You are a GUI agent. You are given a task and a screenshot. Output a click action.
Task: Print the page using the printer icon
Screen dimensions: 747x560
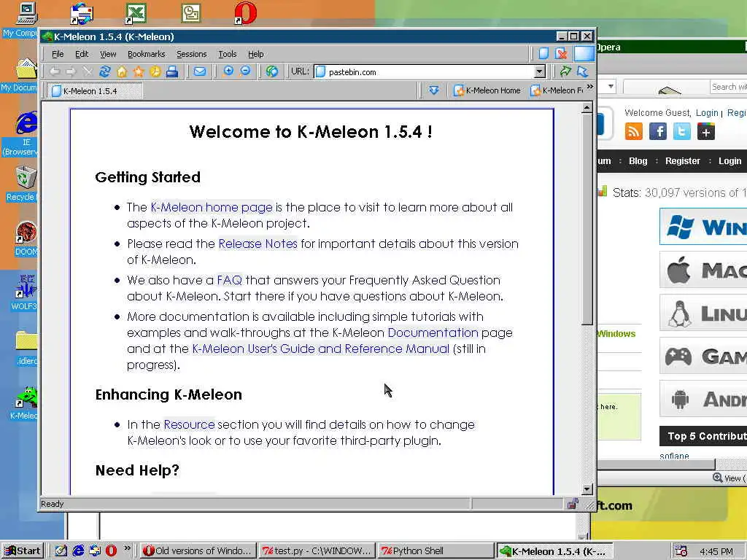click(x=172, y=72)
